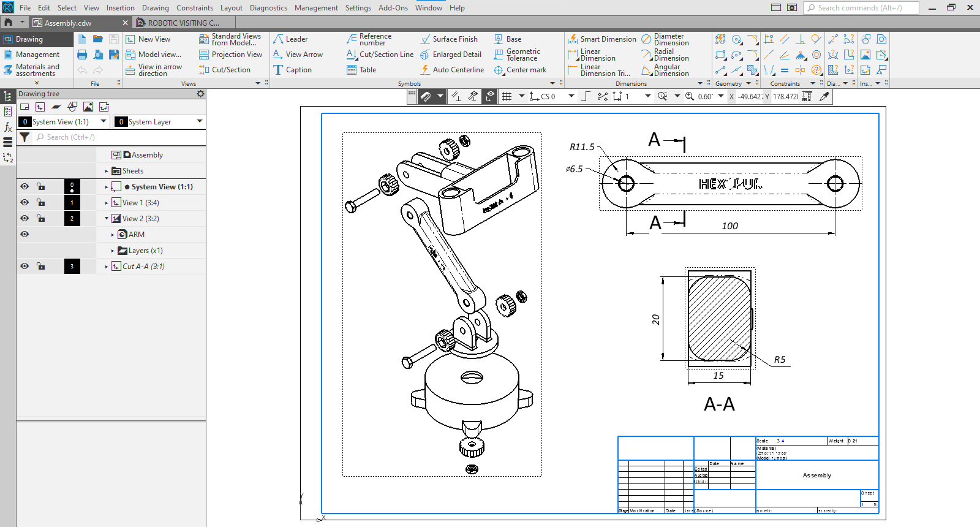Click the Print icon in File panel
The image size is (980, 527).
tap(82, 55)
